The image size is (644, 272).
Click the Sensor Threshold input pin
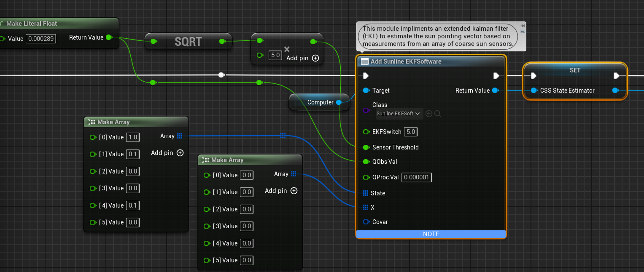click(x=366, y=147)
